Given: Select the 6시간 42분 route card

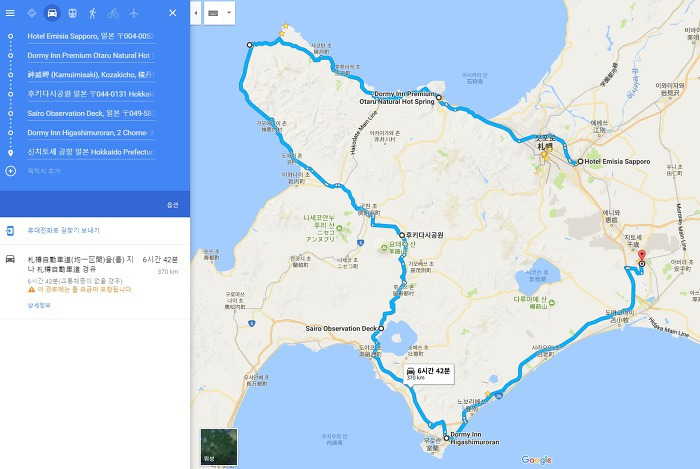Looking at the screenshot, I should click(x=95, y=281).
